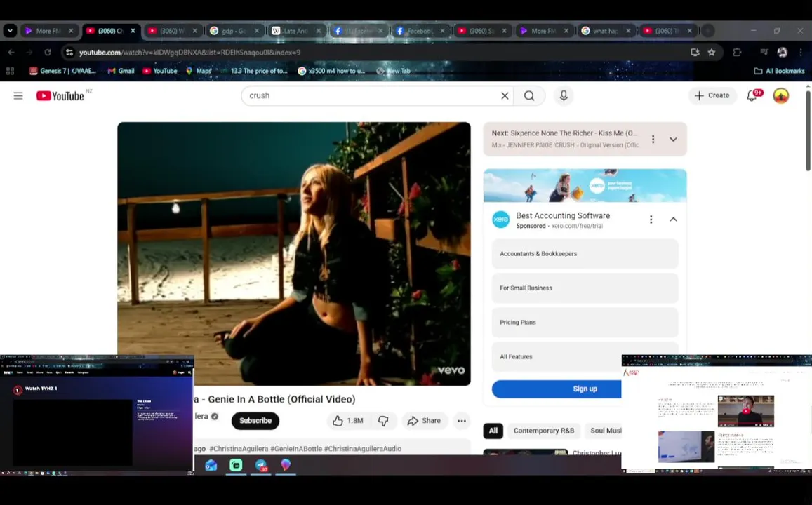This screenshot has width=812, height=505.
Task: Select the All filter chip
Action: pyautogui.click(x=493, y=431)
